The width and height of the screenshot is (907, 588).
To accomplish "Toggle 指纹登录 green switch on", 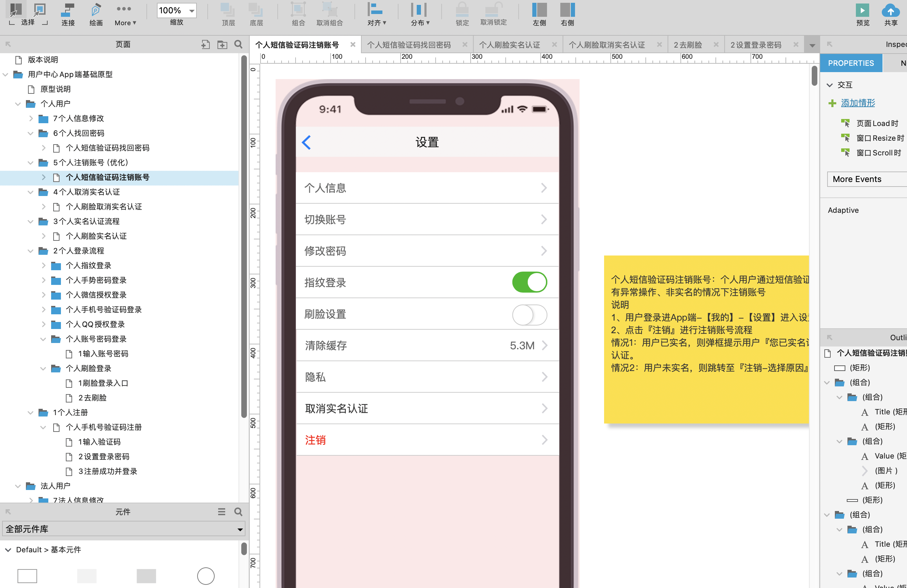I will click(529, 283).
